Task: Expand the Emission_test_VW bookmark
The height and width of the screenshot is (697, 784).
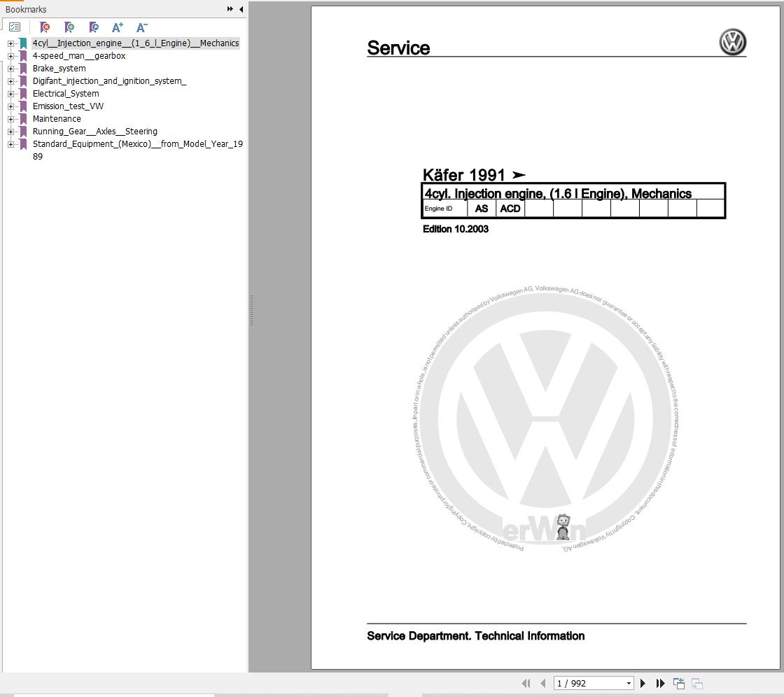Action: [10, 106]
